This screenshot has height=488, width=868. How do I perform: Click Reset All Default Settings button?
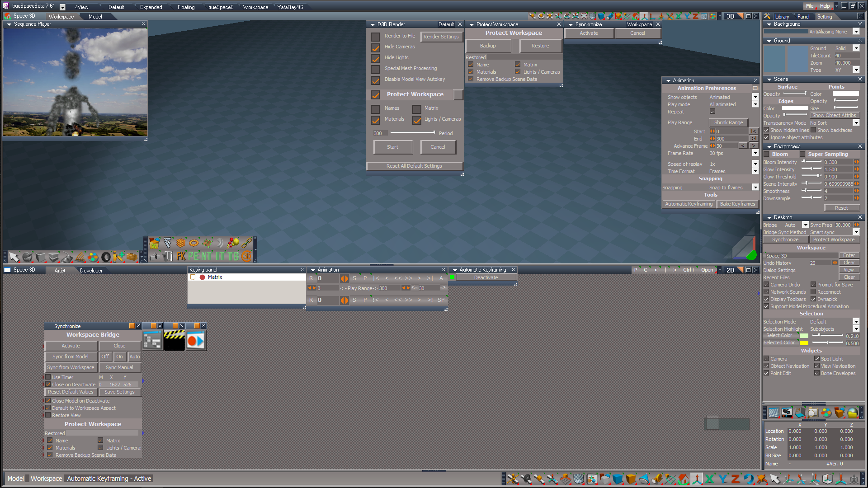[x=414, y=166]
